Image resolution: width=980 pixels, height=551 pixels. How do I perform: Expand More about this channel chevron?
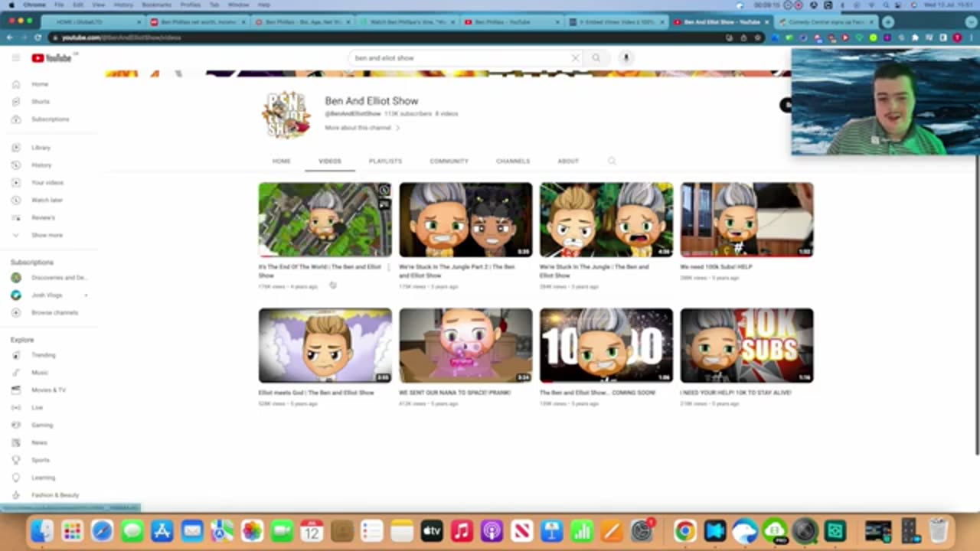tap(397, 128)
